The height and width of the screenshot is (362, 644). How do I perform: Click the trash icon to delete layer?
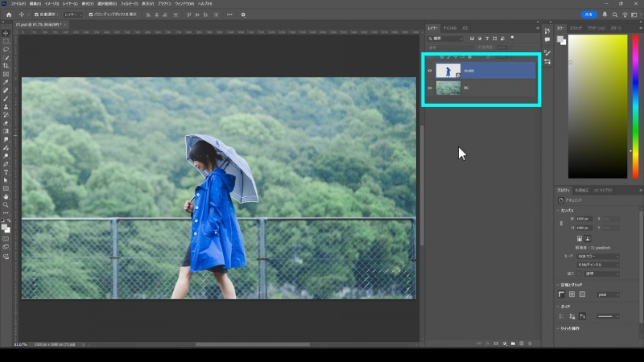(x=530, y=343)
